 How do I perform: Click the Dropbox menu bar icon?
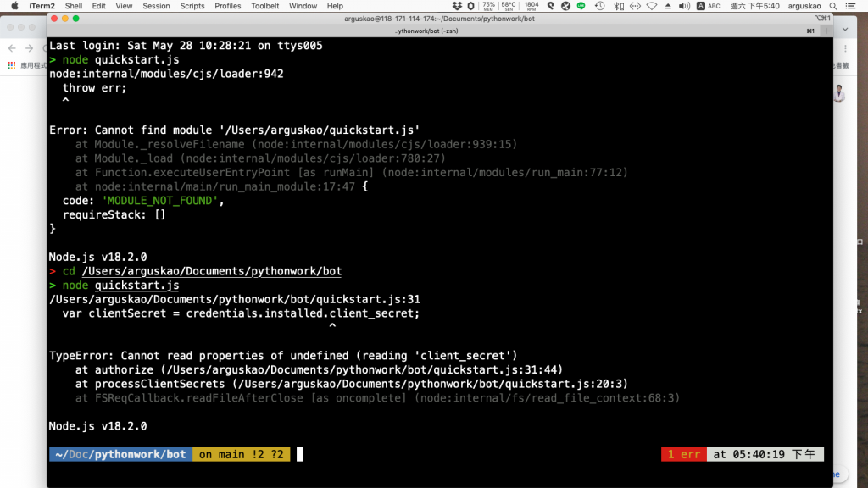(x=457, y=6)
